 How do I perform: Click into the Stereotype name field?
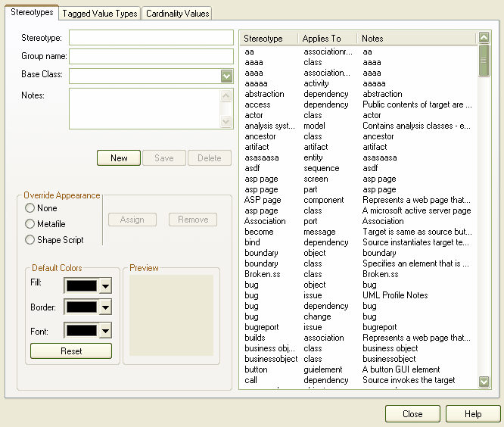coord(151,38)
